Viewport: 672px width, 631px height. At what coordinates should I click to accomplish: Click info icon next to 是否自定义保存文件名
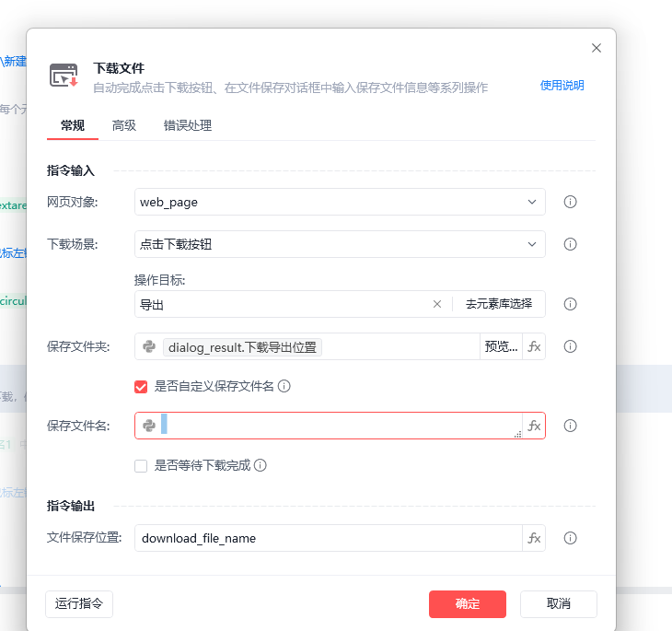pyautogui.click(x=284, y=386)
